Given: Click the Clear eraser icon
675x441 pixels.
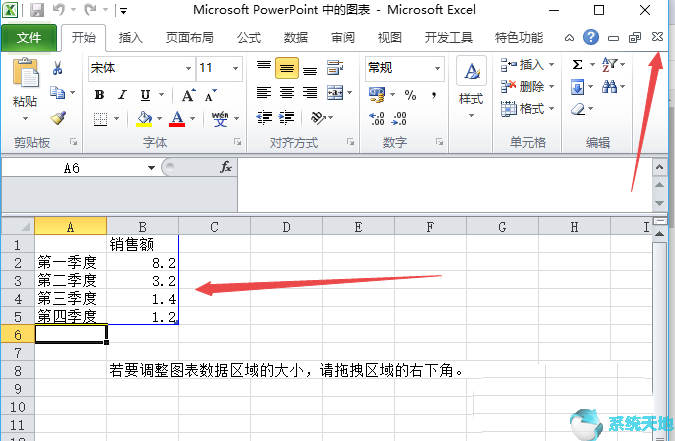Looking at the screenshot, I should [x=578, y=109].
